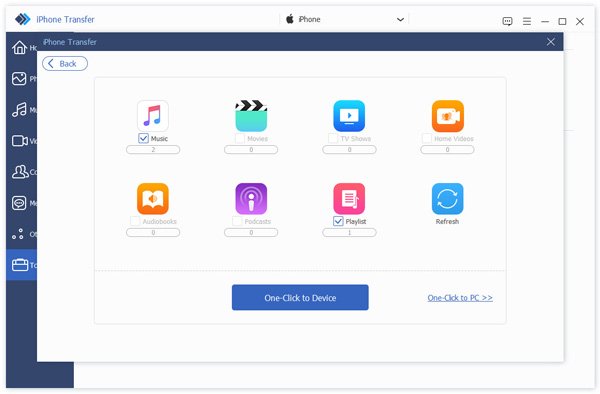
Task: Click the Podcasts icon
Action: point(251,199)
